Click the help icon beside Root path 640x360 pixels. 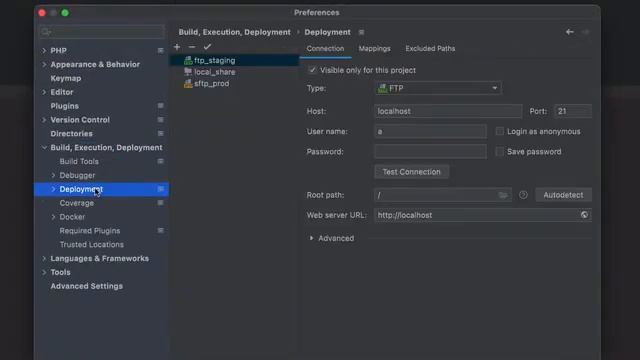pyautogui.click(x=523, y=195)
